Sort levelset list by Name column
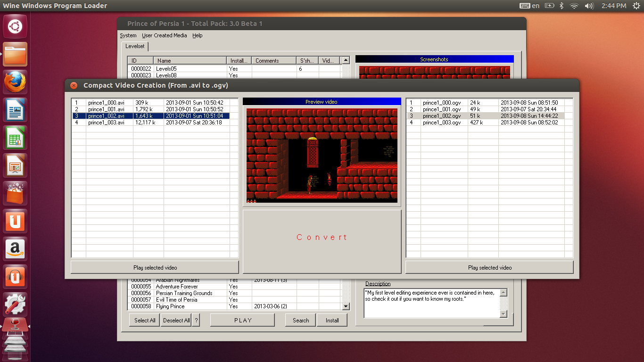Screen dimensions: 644x362 190,60
